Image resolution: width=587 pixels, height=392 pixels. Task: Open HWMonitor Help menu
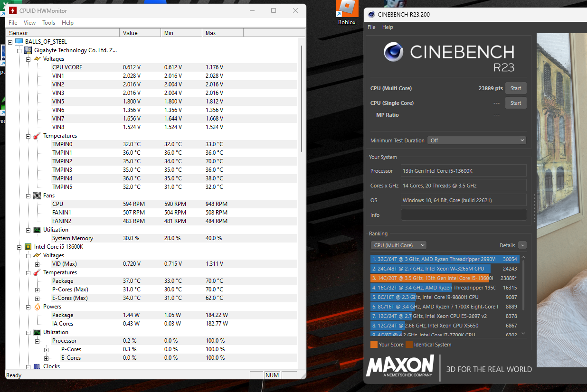[67, 23]
